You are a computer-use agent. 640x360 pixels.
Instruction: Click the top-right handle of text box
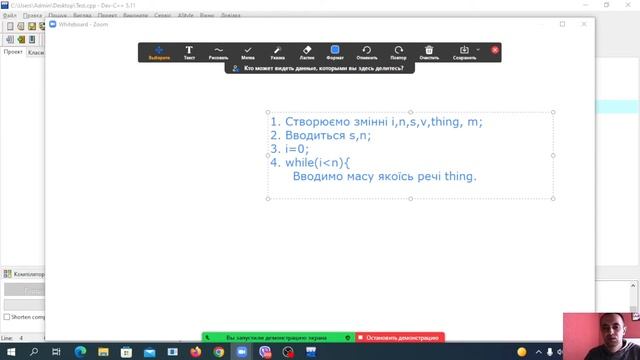pyautogui.click(x=553, y=112)
